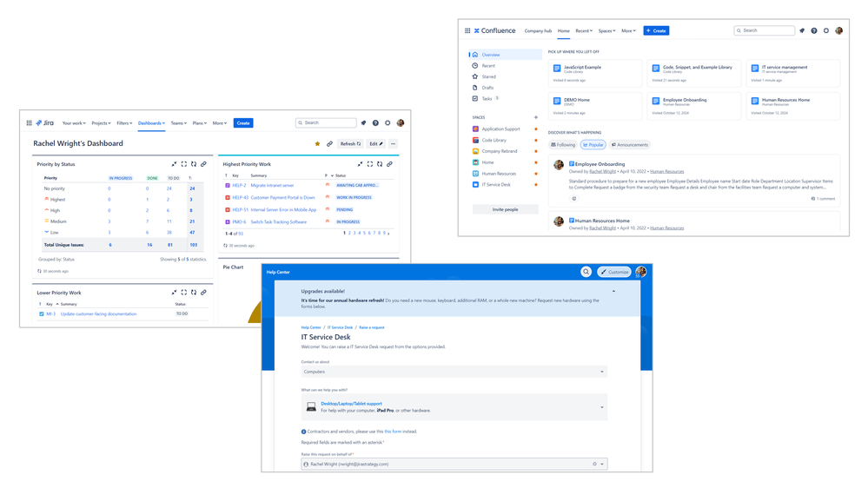Select the Announcements feed filter in Confluence
The width and height of the screenshot is (868, 488).
coord(630,145)
